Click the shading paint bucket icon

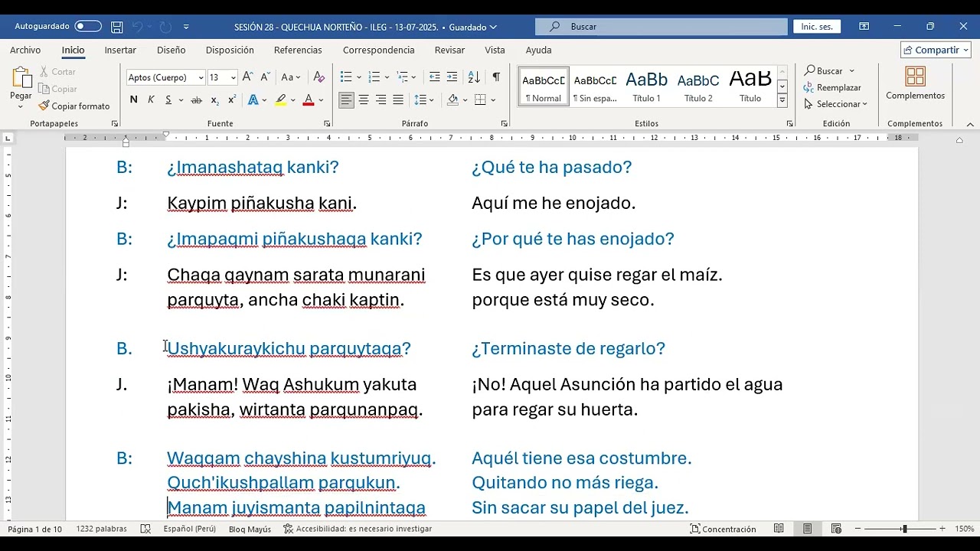(452, 99)
